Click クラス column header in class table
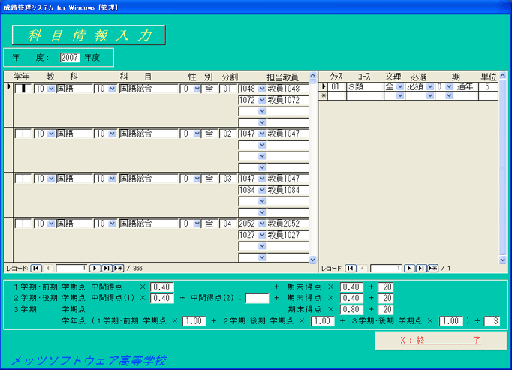 (336, 77)
